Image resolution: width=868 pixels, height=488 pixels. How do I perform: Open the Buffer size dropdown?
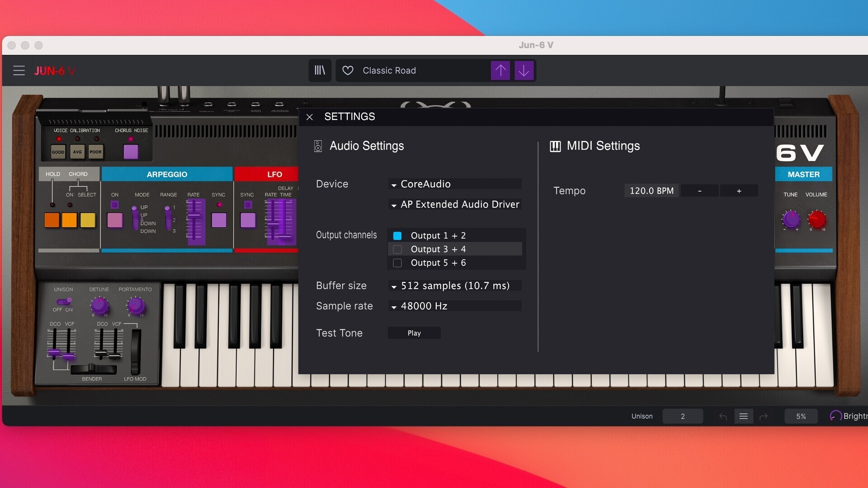point(455,286)
